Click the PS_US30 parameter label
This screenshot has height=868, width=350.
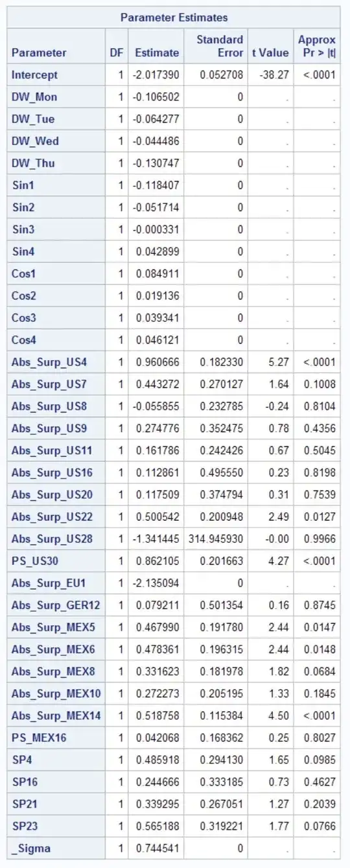click(x=38, y=561)
